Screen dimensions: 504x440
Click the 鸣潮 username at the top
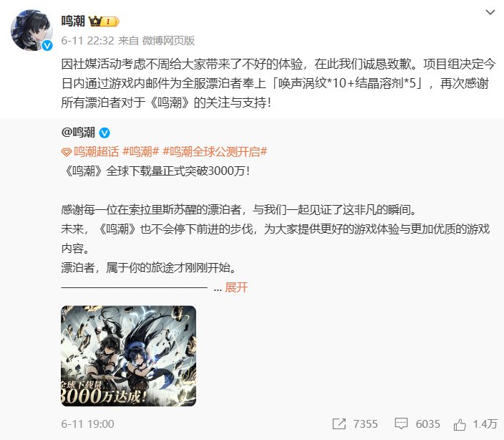[73, 21]
